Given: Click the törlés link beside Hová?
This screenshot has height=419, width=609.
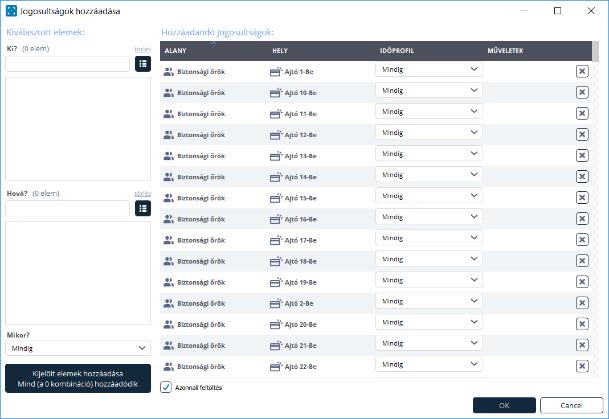Looking at the screenshot, I should pyautogui.click(x=143, y=194).
